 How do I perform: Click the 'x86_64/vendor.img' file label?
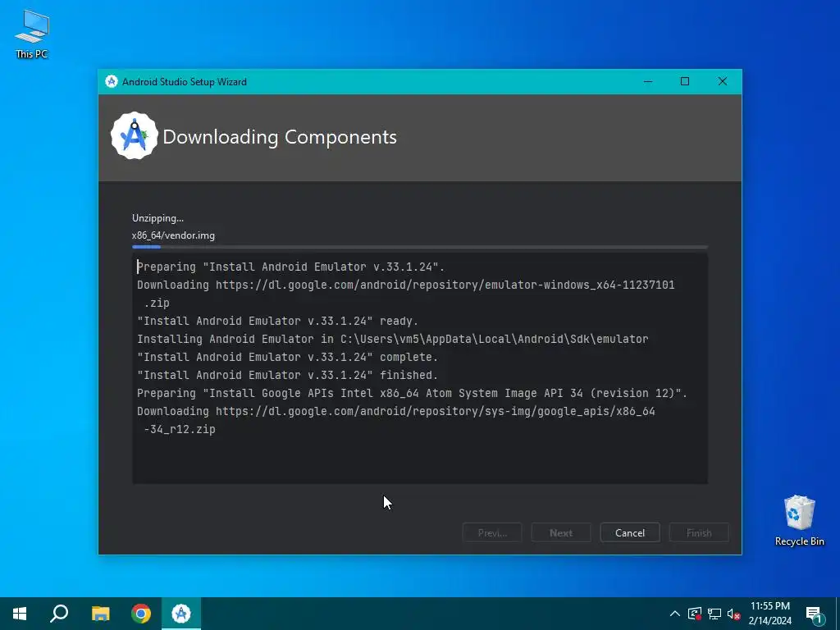click(x=173, y=235)
